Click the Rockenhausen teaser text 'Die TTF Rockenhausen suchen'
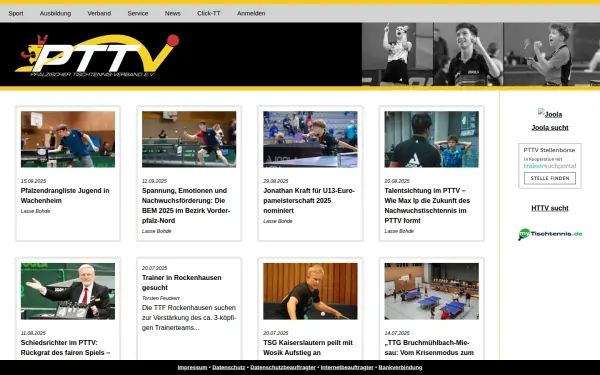This screenshot has width=600, height=375. pyautogui.click(x=189, y=308)
